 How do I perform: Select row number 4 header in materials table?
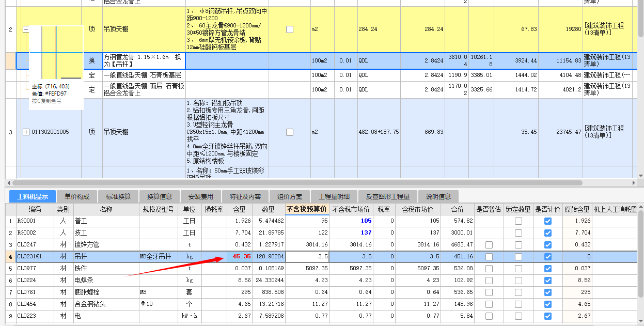click(10, 257)
